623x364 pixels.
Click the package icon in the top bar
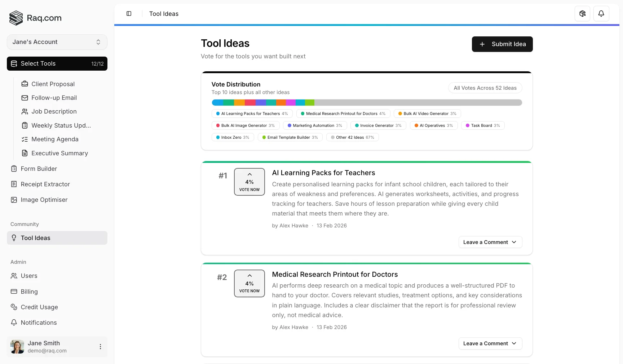(582, 14)
